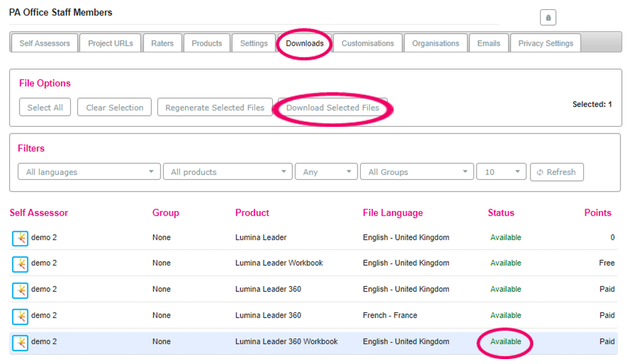Open the page size dropdown showing 10
The image size is (634, 364).
pos(502,172)
